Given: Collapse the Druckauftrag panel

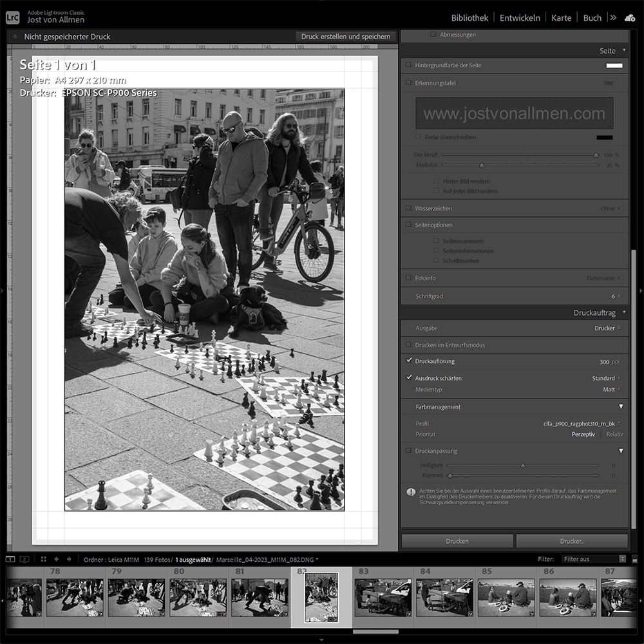Looking at the screenshot, I should [624, 312].
